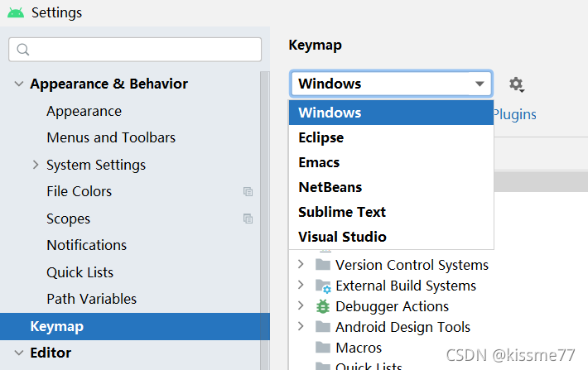Open Notifications settings page
The width and height of the screenshot is (588, 370).
tap(87, 245)
